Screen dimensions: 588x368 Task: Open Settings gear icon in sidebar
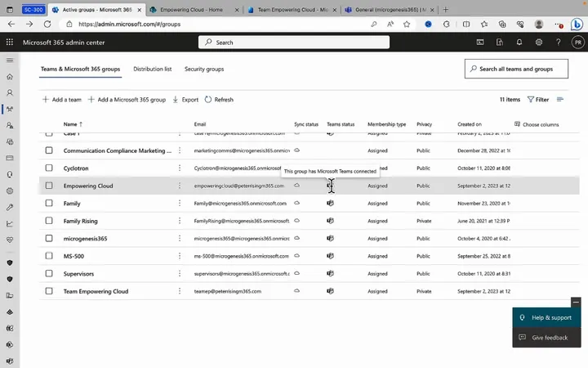(10, 191)
